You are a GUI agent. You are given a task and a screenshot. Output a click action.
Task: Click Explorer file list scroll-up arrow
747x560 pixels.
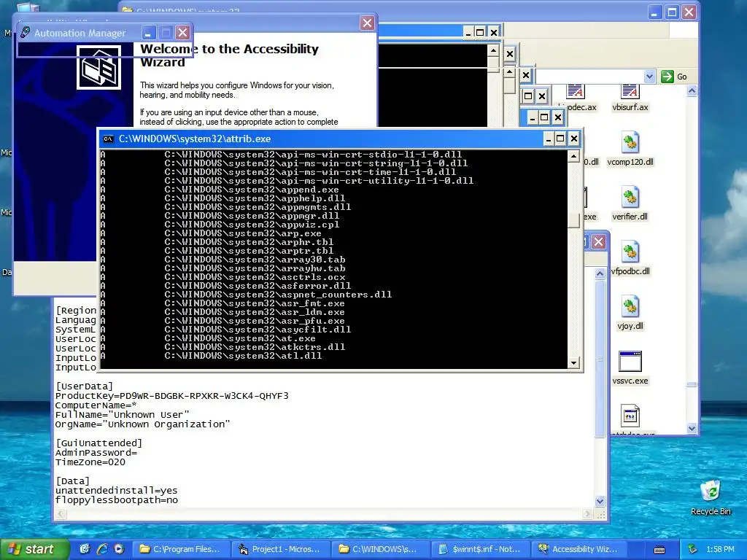[692, 91]
